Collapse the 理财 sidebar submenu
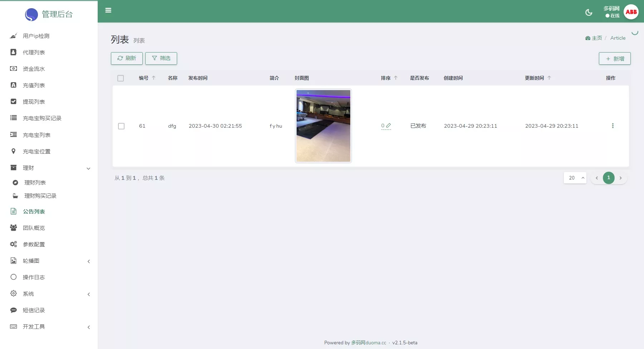 click(x=88, y=168)
